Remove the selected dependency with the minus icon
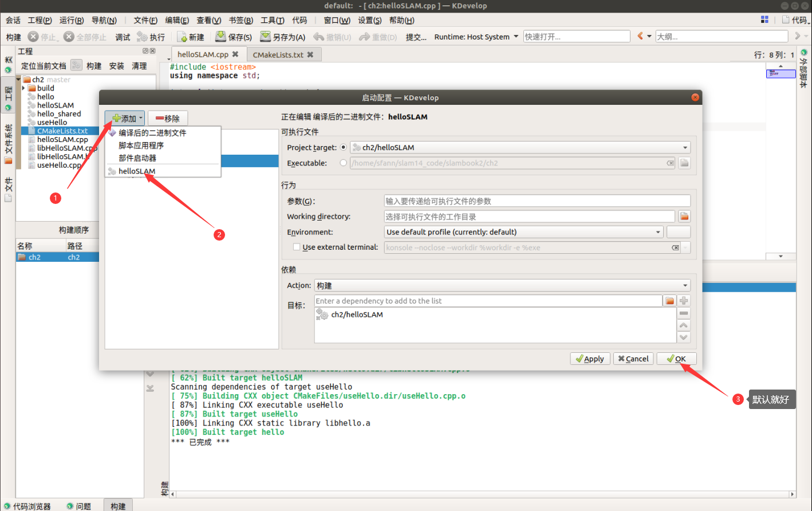 (684, 313)
